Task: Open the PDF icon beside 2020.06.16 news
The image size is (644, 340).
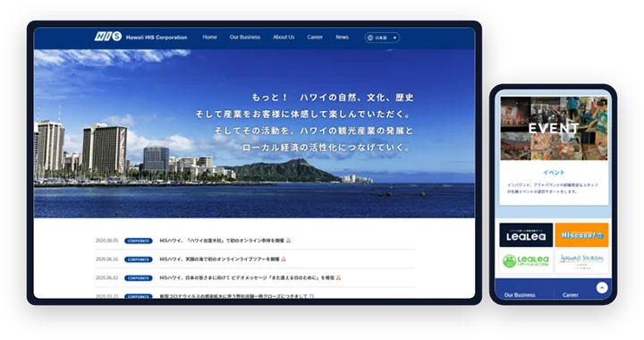Action: coord(284,259)
